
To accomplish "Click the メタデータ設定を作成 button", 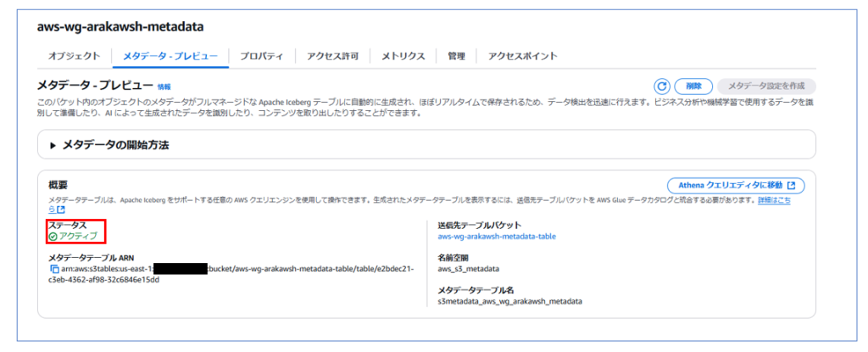I will pyautogui.click(x=766, y=87).
